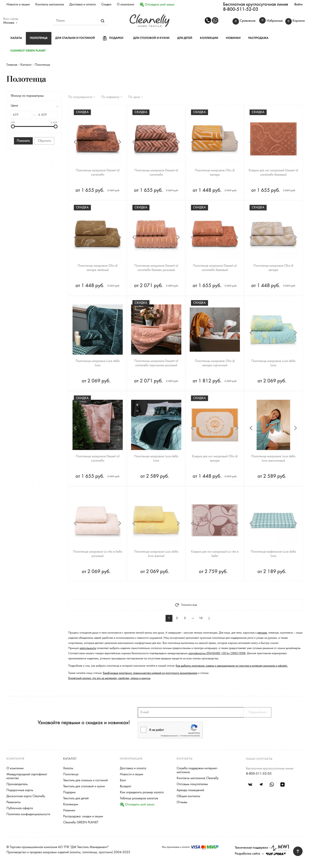309x868 pixels.
Task: Sort products by 'По популярности'
Action: point(81,97)
